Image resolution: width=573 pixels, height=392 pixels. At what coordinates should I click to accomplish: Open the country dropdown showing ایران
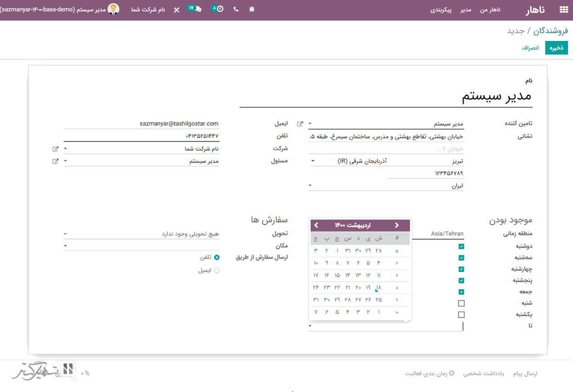click(310, 185)
